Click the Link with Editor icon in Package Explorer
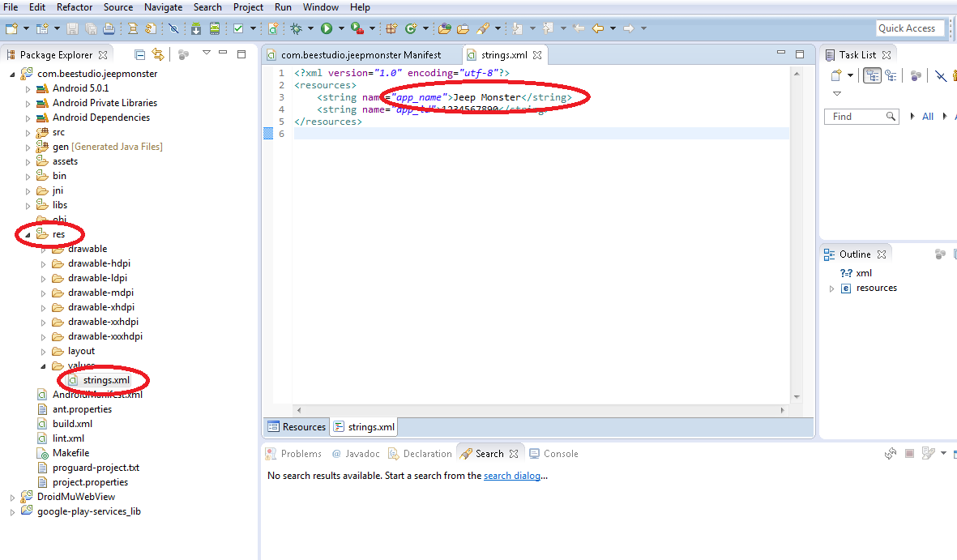Image resolution: width=957 pixels, height=560 pixels. (158, 54)
